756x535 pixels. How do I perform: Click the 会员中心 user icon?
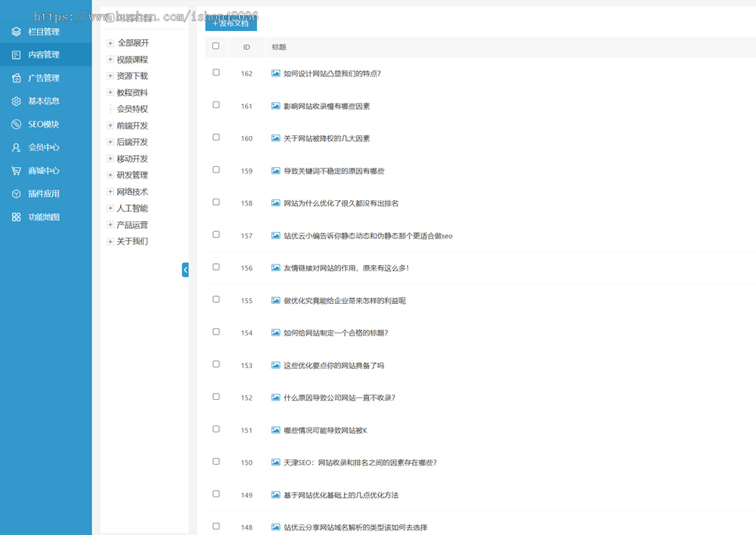17,147
